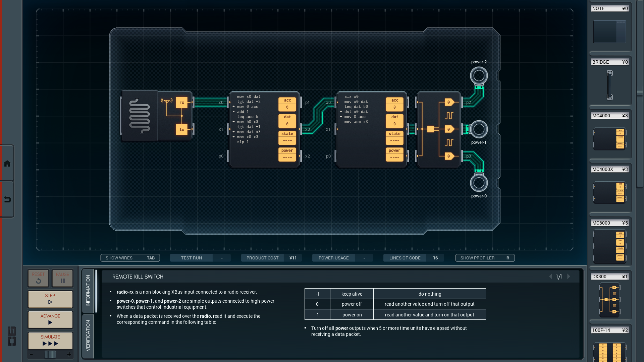644x362 pixels.
Task: Click the upper pulse symbol on the DX300
Action: 449,116
